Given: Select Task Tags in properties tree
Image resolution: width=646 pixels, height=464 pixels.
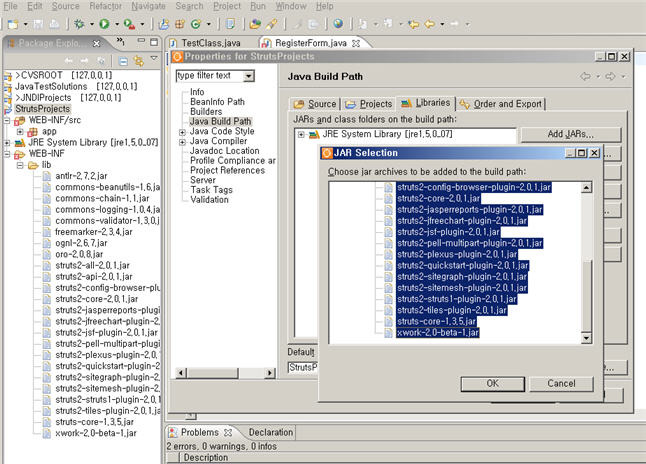Looking at the screenshot, I should click(211, 190).
